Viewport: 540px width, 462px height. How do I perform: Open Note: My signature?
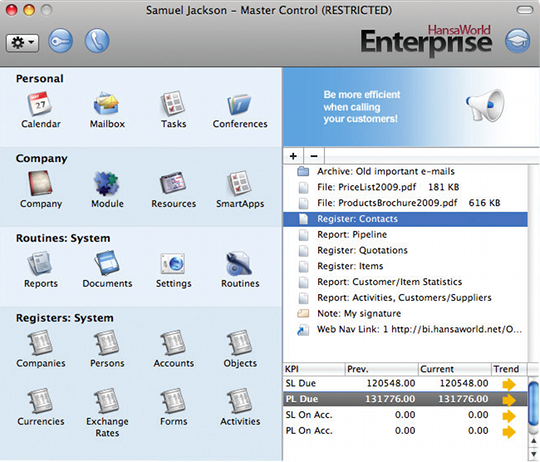coord(405,314)
